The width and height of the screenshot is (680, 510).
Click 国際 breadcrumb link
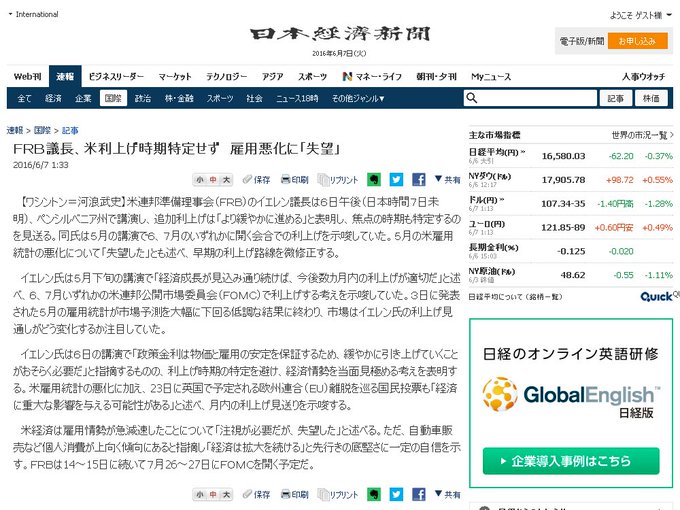(42, 130)
